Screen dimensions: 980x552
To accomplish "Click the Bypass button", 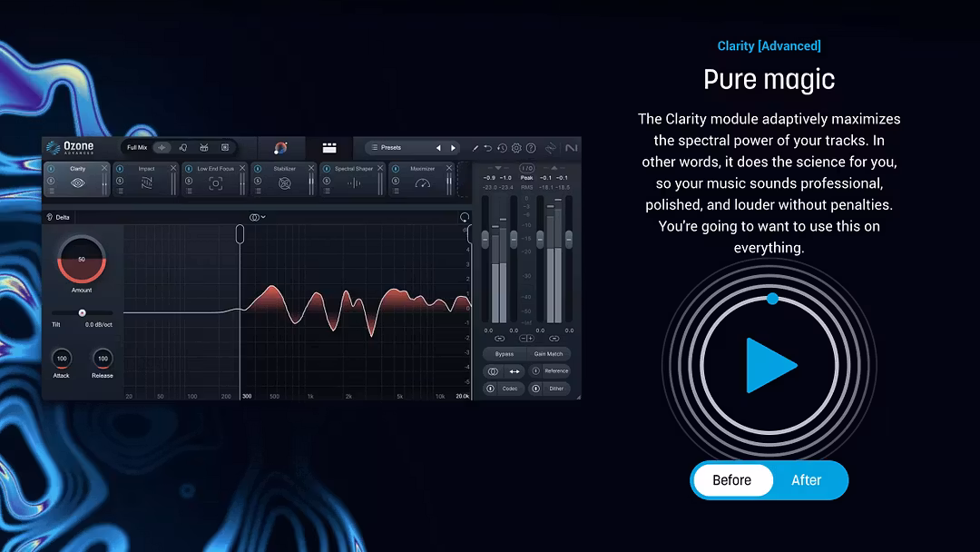I will 505,354.
